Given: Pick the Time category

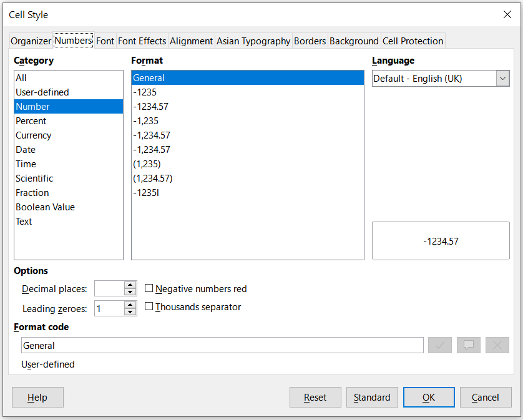Looking at the screenshot, I should 69,164.
